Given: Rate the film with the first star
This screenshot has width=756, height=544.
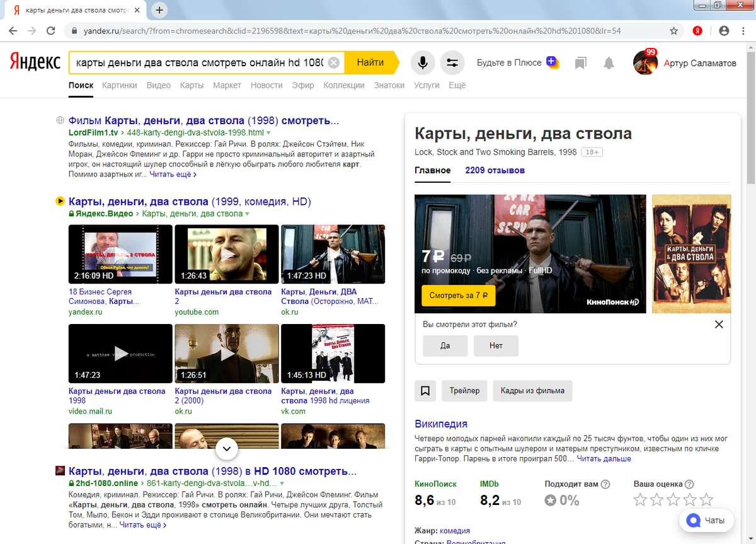Looking at the screenshot, I should pos(641,501).
